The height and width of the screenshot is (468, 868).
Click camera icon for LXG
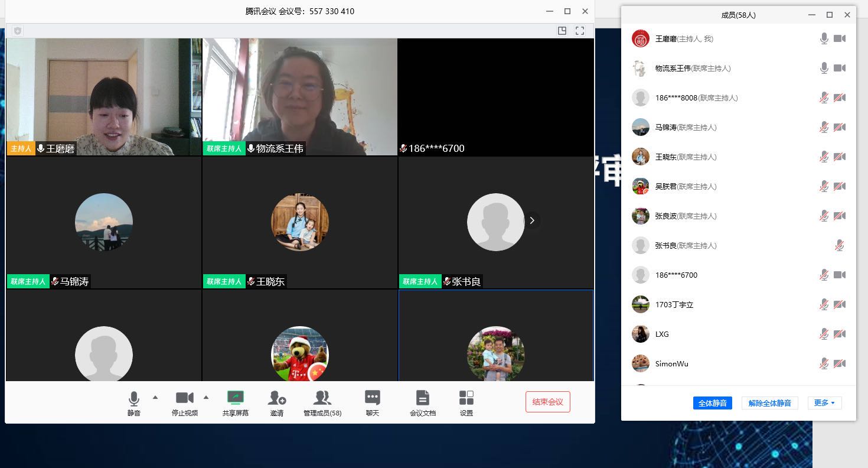click(840, 334)
